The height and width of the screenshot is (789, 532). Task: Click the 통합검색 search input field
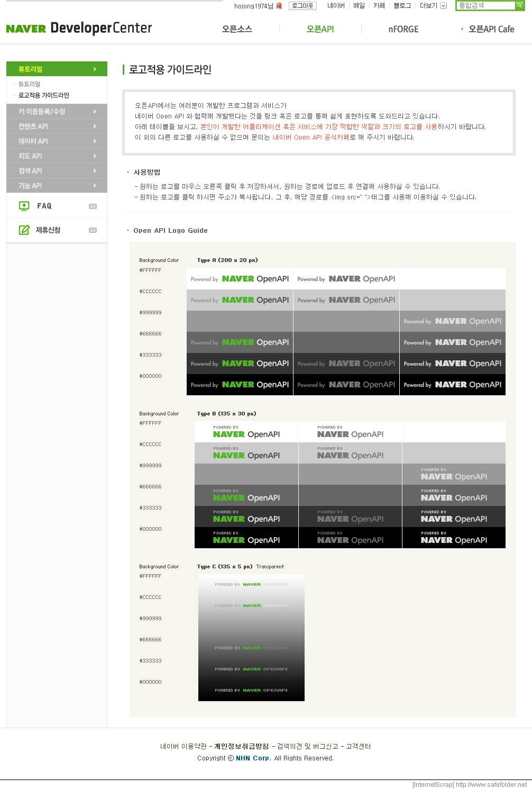tap(485, 5)
